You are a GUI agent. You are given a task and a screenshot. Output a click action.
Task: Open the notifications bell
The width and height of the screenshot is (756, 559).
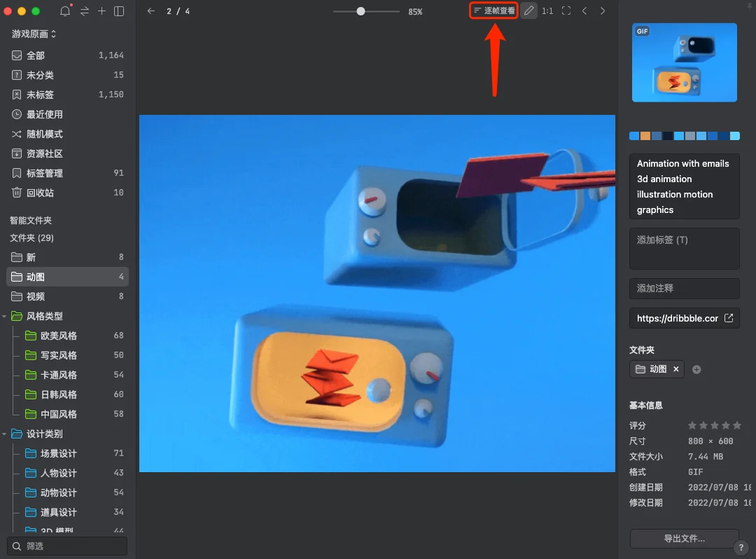click(x=65, y=11)
